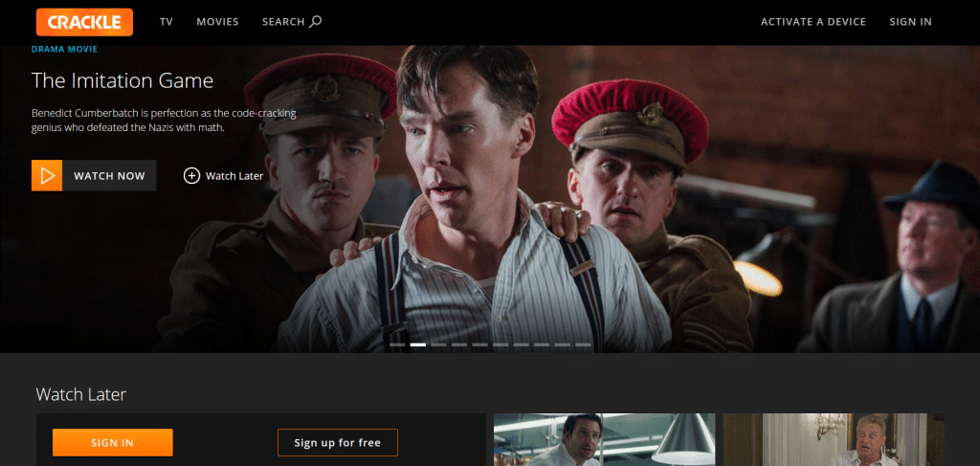Open the Movies menu
The width and height of the screenshot is (980, 466).
click(217, 22)
